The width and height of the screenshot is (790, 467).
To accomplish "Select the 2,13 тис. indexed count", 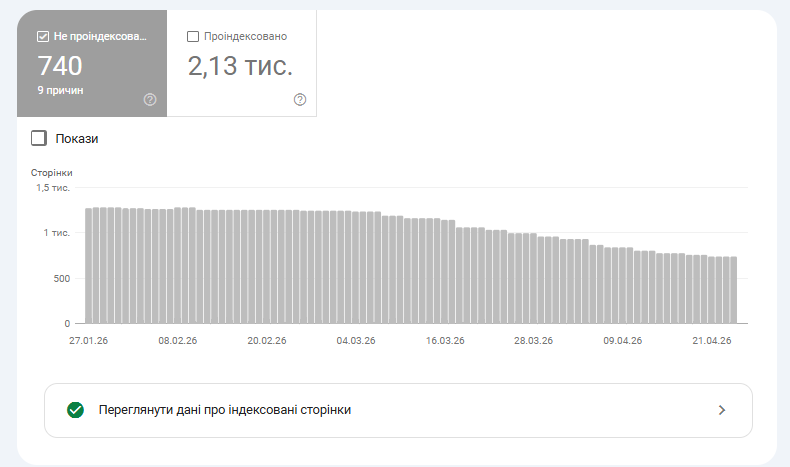I will click(x=240, y=66).
